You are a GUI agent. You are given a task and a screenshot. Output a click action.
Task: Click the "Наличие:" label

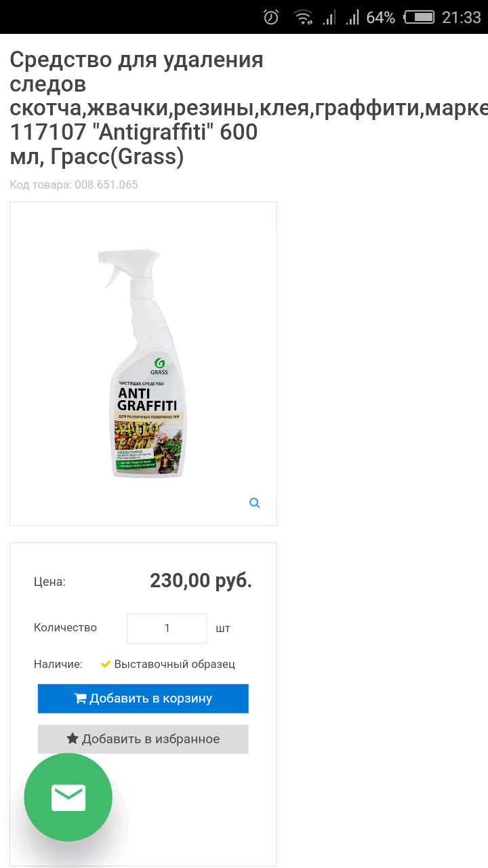coord(58,665)
